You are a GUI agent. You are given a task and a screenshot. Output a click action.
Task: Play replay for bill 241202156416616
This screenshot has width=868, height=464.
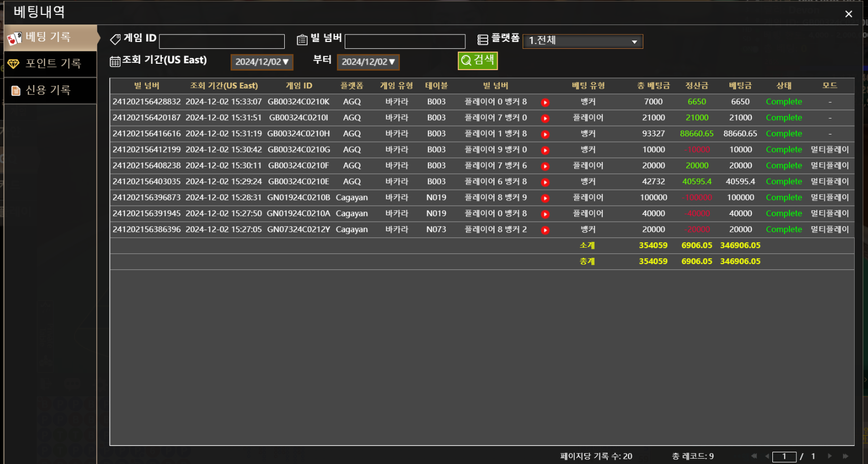[545, 134]
